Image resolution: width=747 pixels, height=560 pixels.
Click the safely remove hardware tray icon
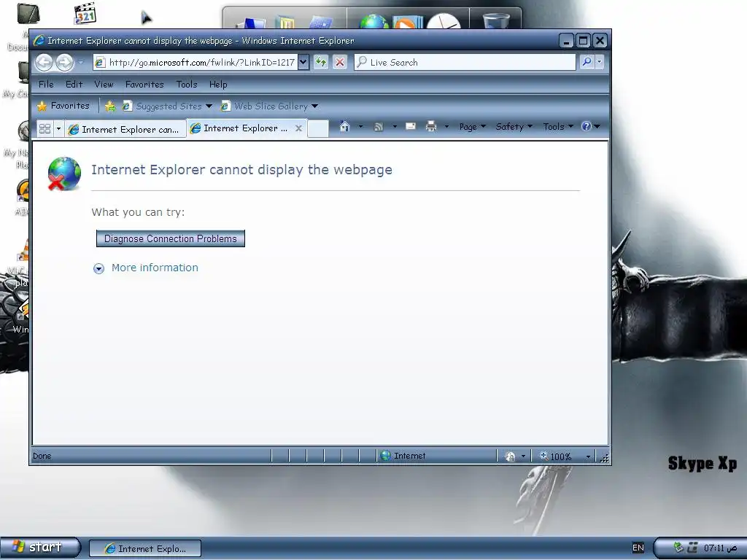(x=678, y=548)
